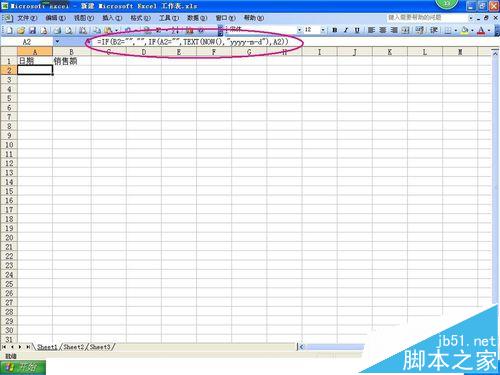500x375 pixels.
Task: Select the active cell A2
Action: tap(35, 70)
